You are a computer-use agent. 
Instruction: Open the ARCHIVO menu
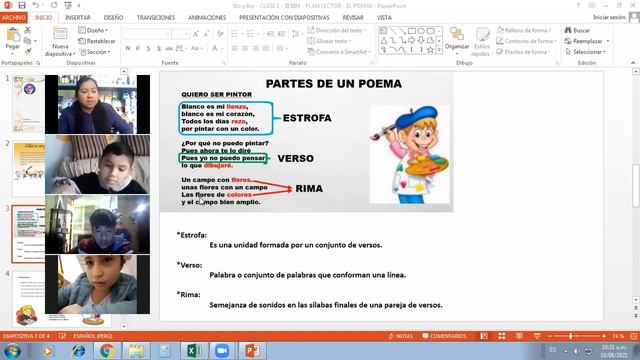[13, 18]
